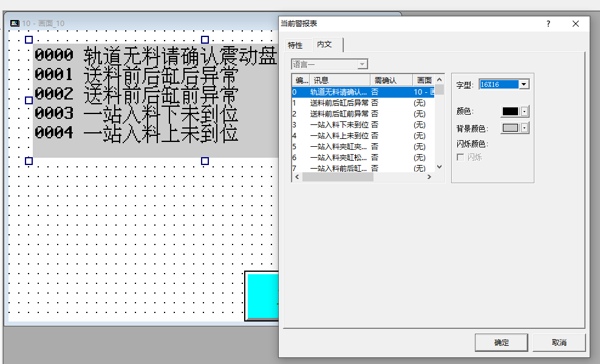The height and width of the screenshot is (364, 600).
Task: Click the list's scroll down arrow
Action: 439,167
